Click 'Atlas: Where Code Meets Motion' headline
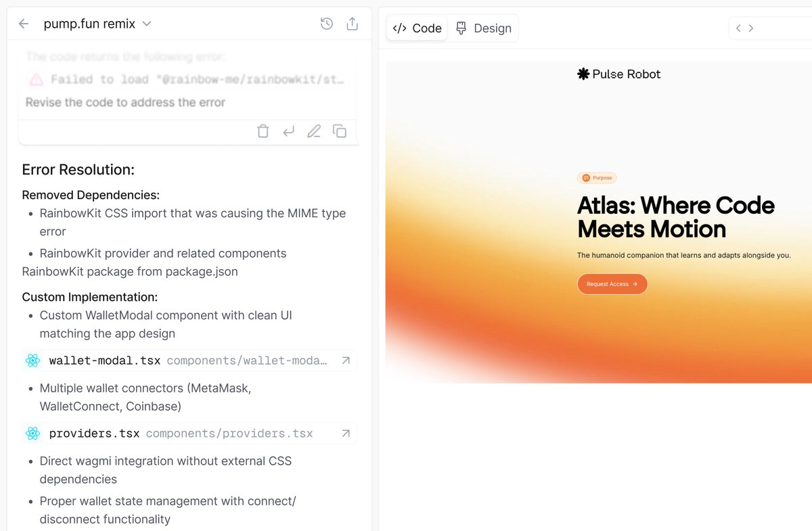 click(x=676, y=217)
